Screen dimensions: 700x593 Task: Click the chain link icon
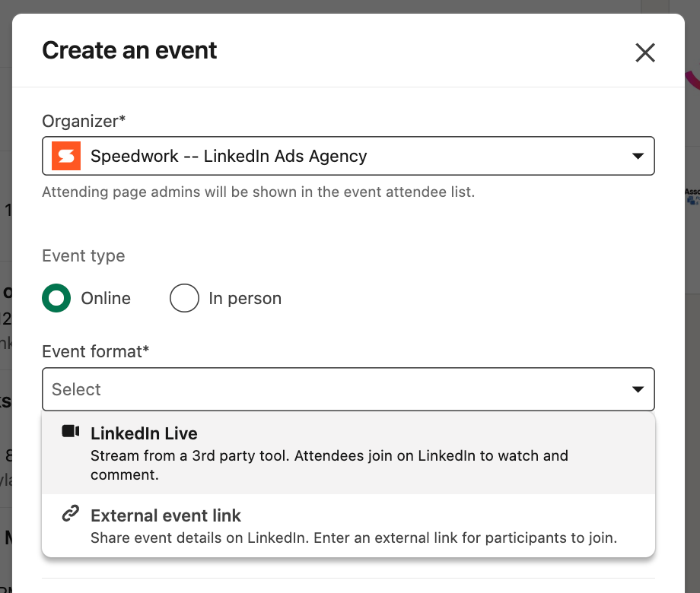(x=71, y=514)
